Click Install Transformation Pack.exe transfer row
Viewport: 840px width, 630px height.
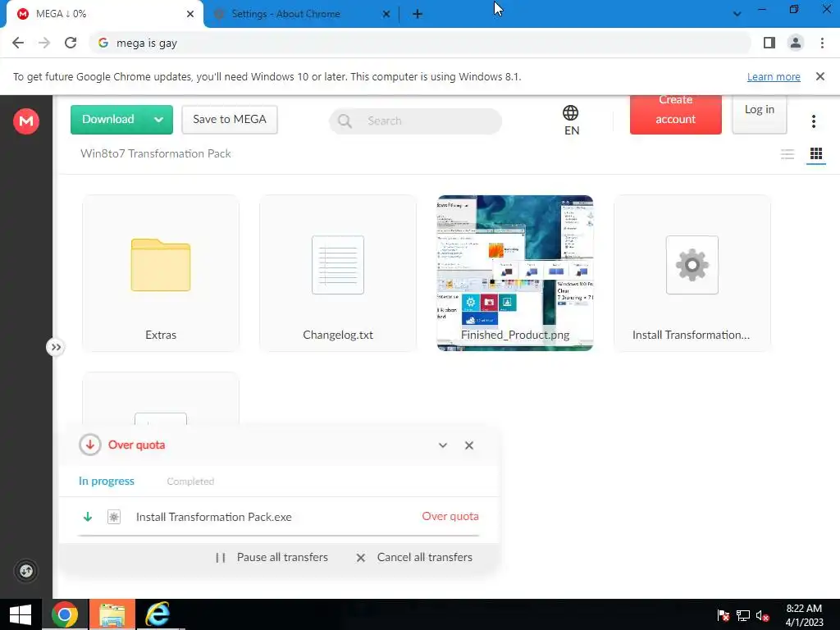click(x=279, y=517)
